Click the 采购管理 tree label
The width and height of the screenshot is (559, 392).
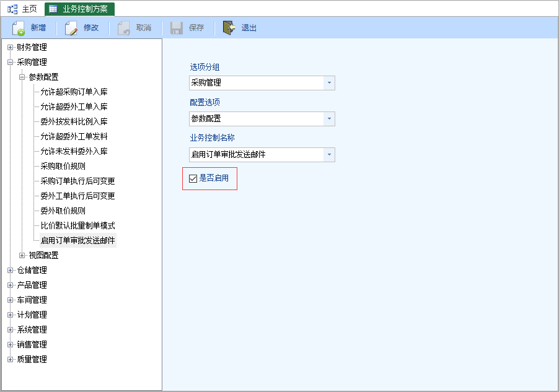click(32, 63)
